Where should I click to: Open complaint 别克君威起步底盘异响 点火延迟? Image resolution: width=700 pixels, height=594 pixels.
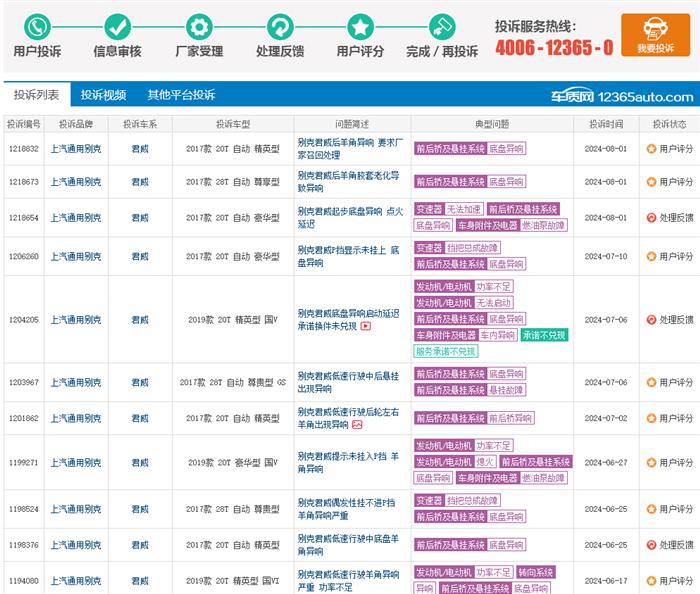coord(350,217)
